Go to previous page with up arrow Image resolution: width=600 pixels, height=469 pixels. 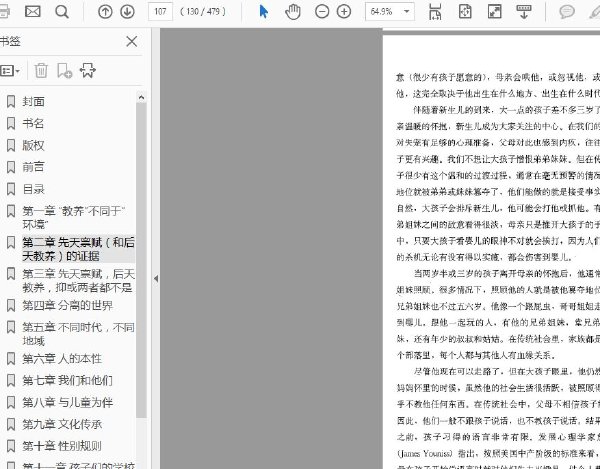(x=105, y=11)
